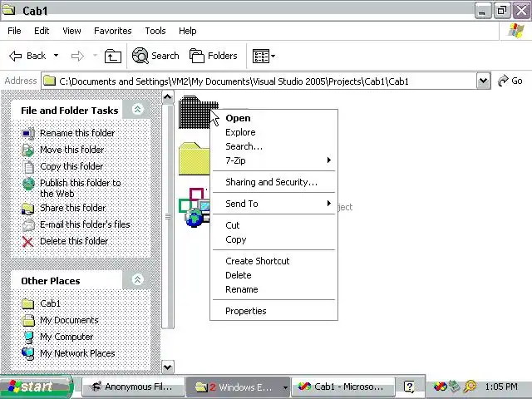Click Share this folder
532x399 pixels.
click(73, 208)
